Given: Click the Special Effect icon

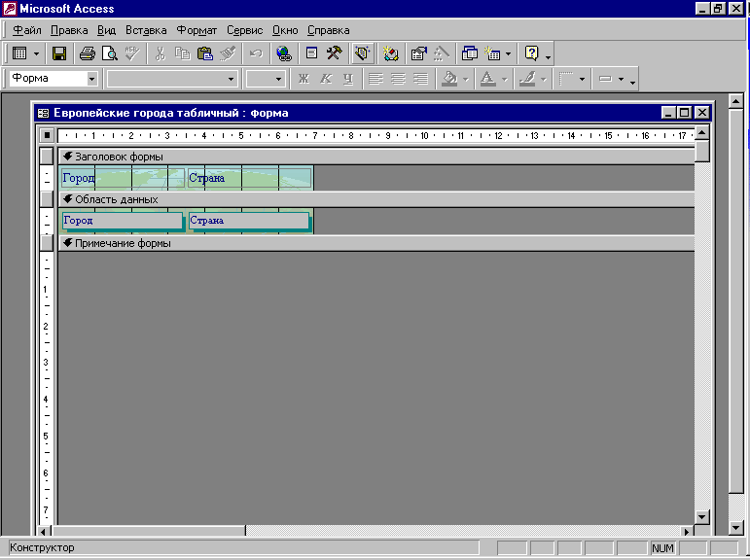Looking at the screenshot, I should click(605, 79).
